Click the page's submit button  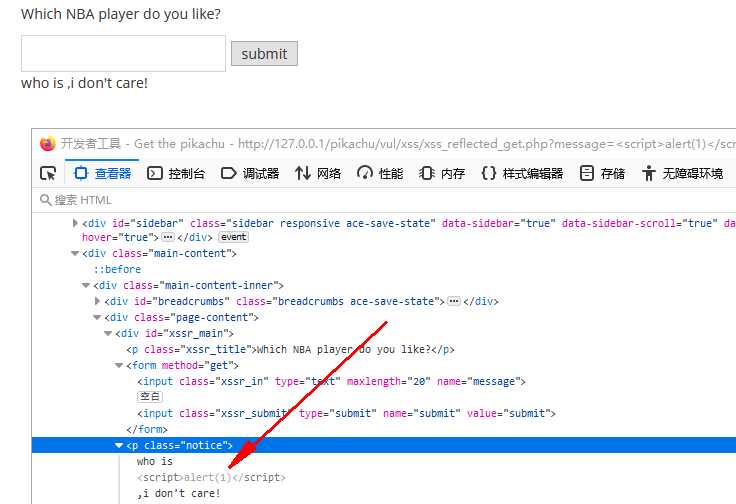[264, 53]
